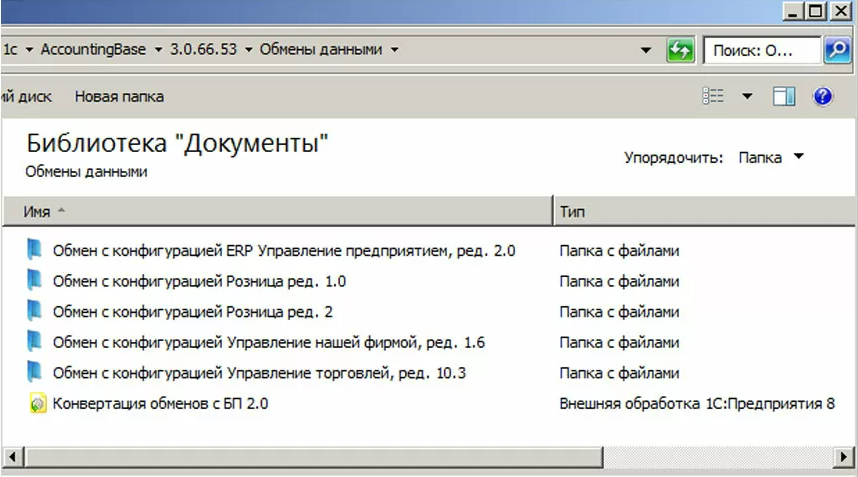
Task: Select folder icon of Розница ред. 1.0
Action: tap(34, 280)
